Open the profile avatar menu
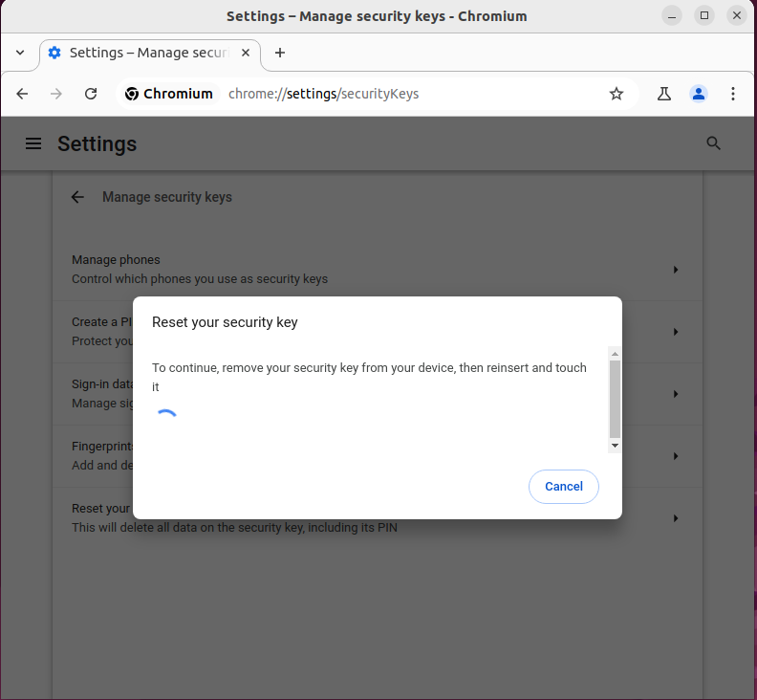This screenshot has width=757, height=700. 699,94
